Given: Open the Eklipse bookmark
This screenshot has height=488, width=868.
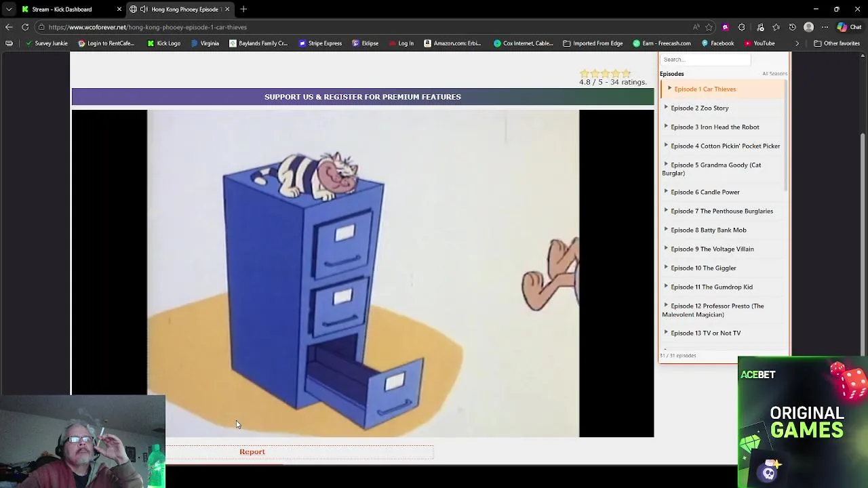Looking at the screenshot, I should point(365,43).
